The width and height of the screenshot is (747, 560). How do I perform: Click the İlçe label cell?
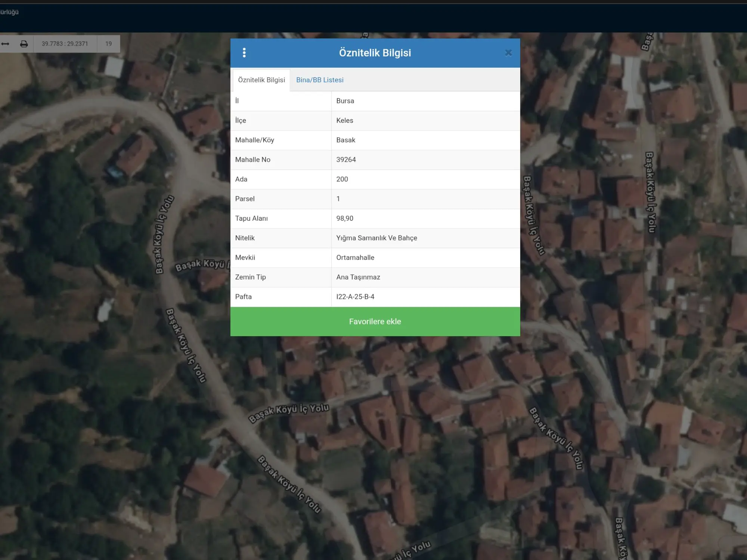[x=281, y=121]
